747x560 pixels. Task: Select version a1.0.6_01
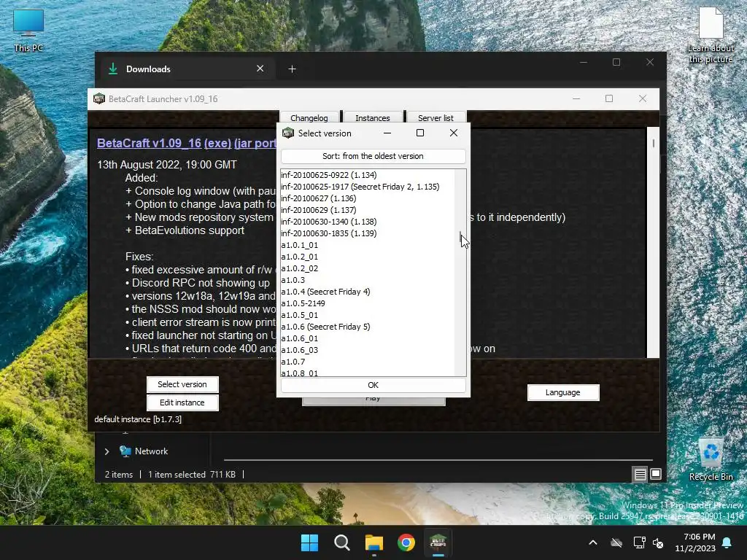[368, 338]
